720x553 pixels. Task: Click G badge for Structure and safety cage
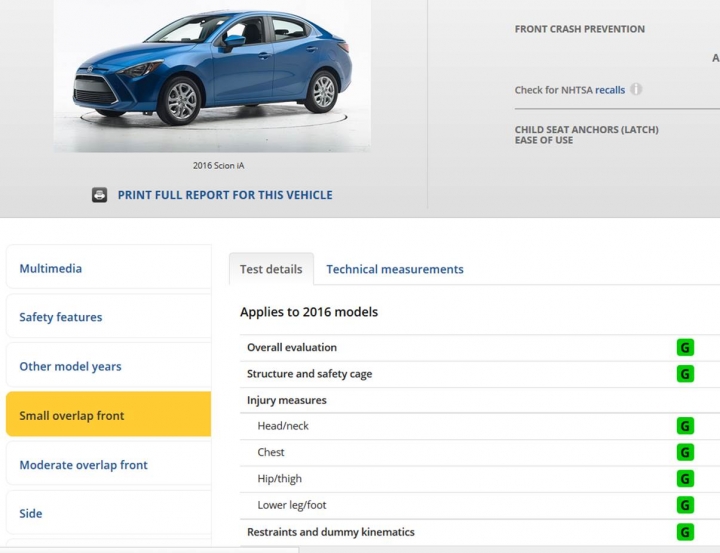[x=685, y=374]
